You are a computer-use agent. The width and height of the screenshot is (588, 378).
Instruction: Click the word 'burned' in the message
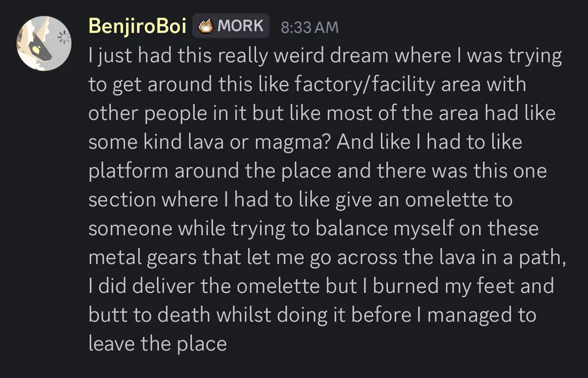(x=405, y=286)
